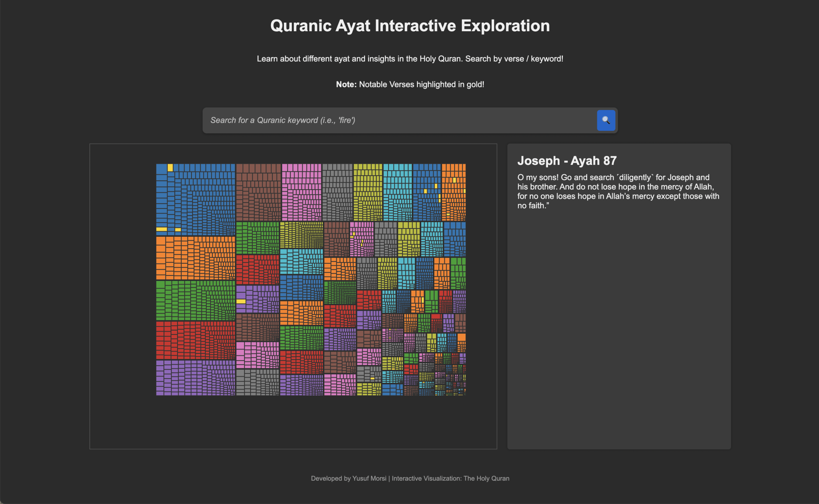The height and width of the screenshot is (504, 819).
Task: Select wide gold cell at blue block's bottom-left corner
Action: (162, 229)
